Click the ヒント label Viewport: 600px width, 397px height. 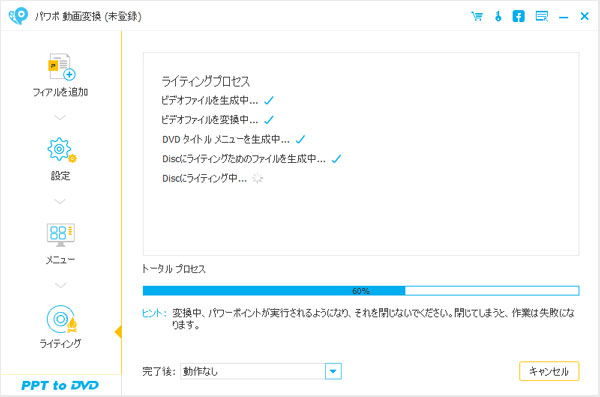click(x=154, y=313)
